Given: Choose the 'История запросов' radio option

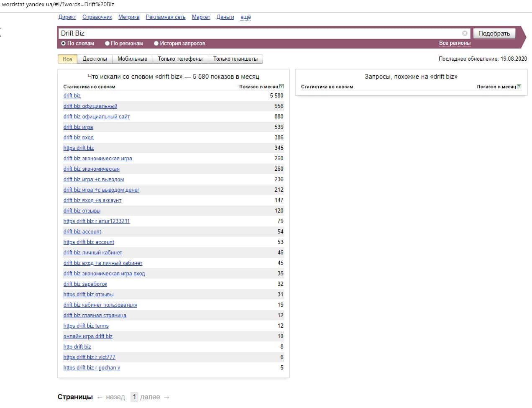Looking at the screenshot, I should click(156, 44).
